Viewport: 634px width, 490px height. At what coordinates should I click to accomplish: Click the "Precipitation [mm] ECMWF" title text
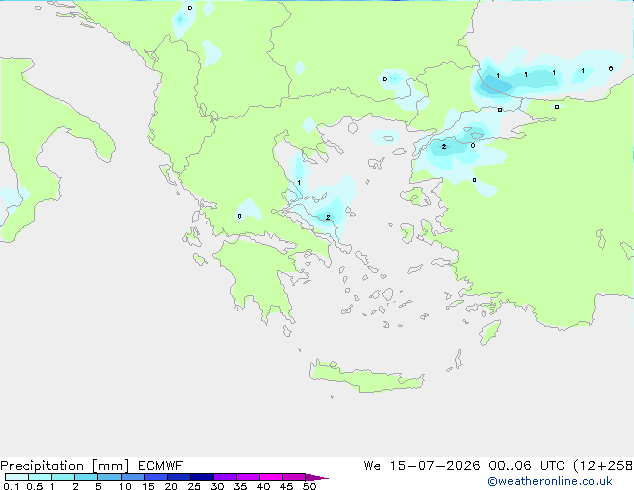coord(92,466)
